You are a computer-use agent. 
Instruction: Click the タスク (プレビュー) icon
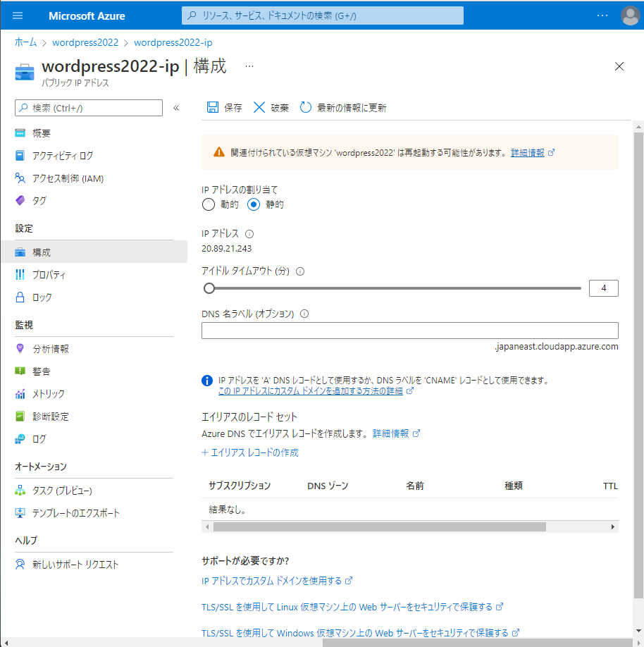[x=20, y=491]
